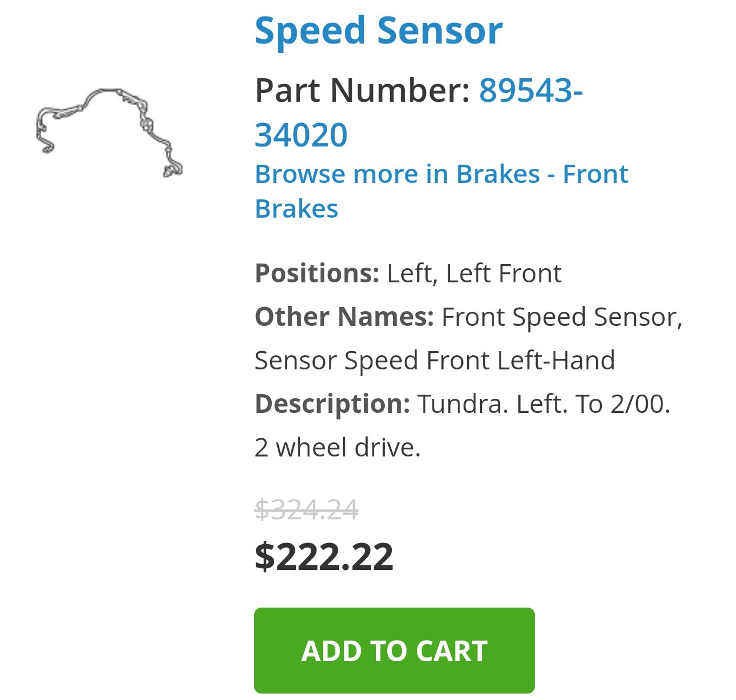
Task: Click the wrapped Brakes word of browse link
Action: tap(297, 209)
